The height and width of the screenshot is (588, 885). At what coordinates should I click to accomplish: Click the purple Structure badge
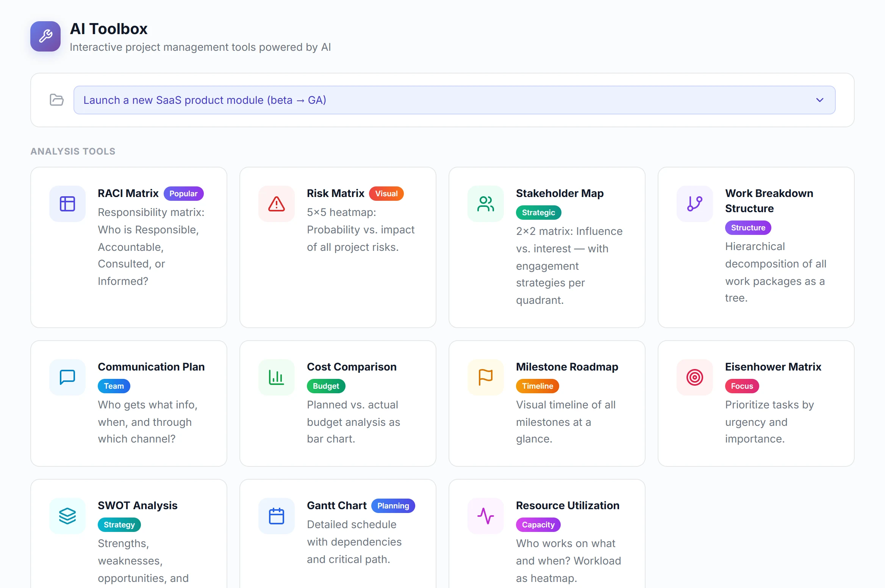coord(748,228)
